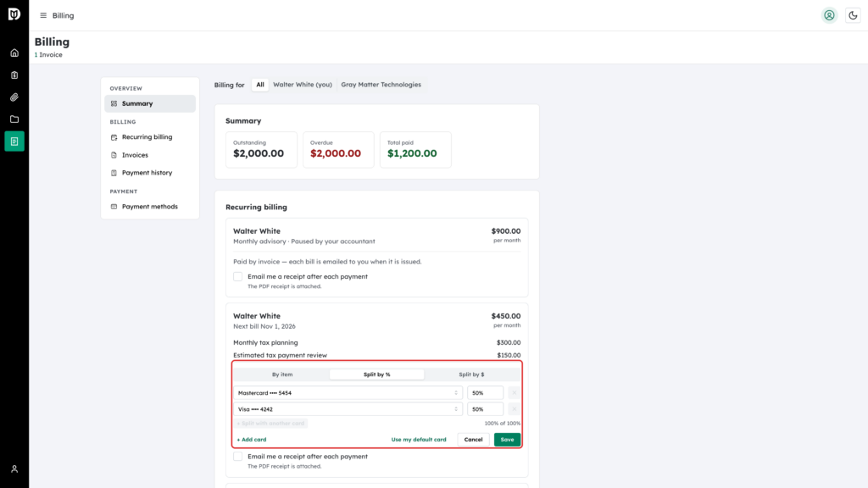This screenshot has width=868, height=488.
Task: Click the app logo at the top left
Action: 14,14
